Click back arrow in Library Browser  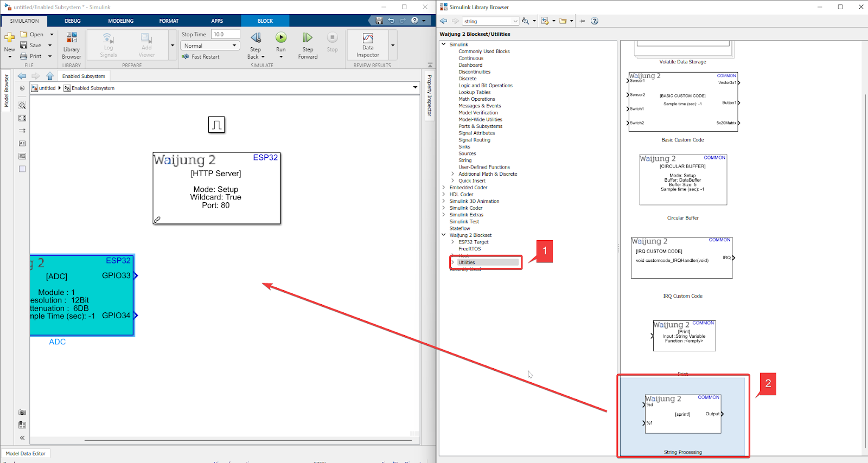(444, 21)
